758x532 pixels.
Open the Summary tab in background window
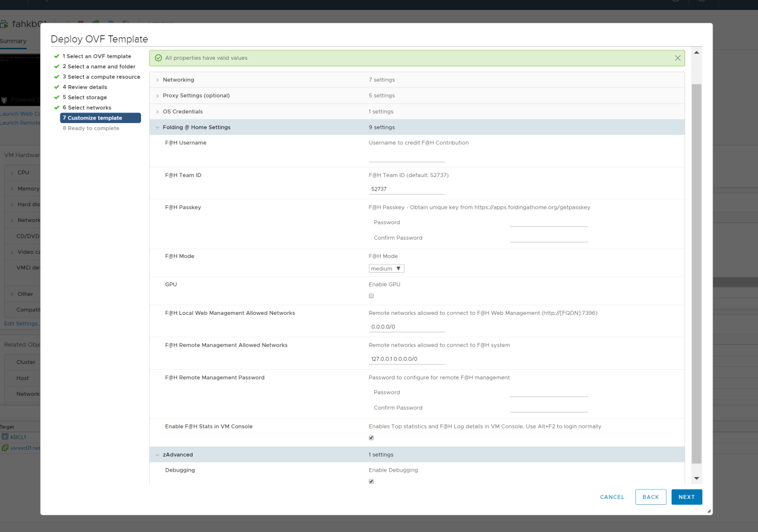point(13,41)
